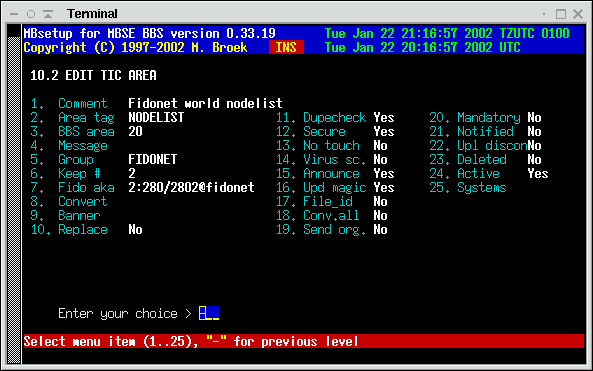
Task: Click the Active Yes value
Action: point(538,173)
